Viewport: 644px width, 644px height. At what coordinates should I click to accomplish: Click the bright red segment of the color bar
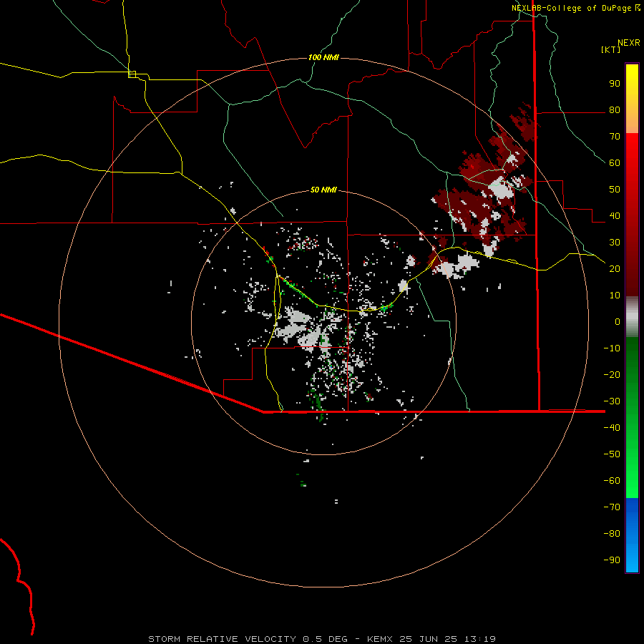point(632,172)
